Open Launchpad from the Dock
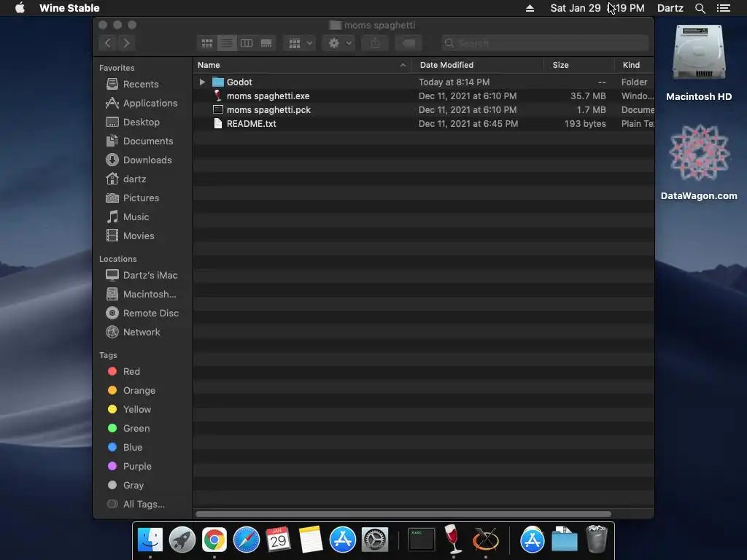747x560 pixels. click(x=182, y=540)
